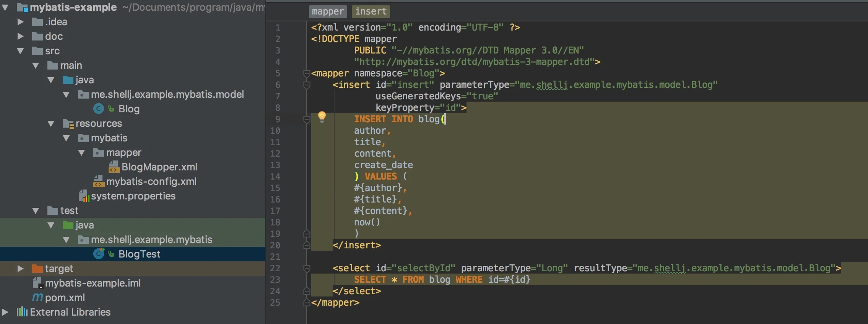Screen dimensions: 868x324
Task: Open pom.xml file
Action: (65, 298)
